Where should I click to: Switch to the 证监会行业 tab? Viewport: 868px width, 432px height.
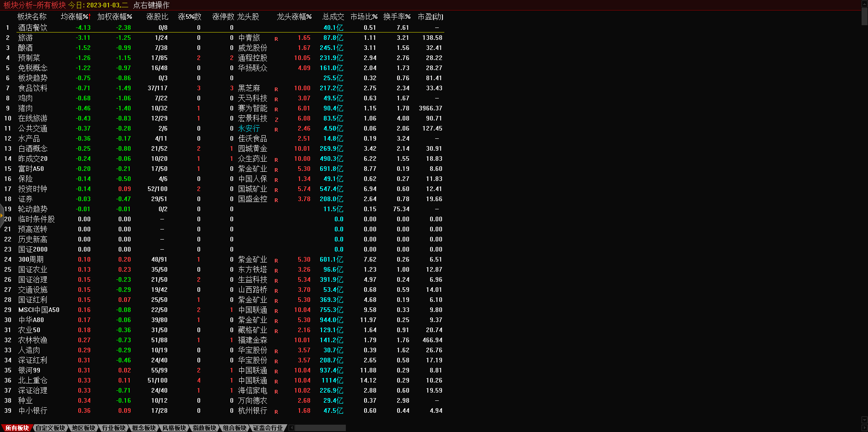click(268, 428)
